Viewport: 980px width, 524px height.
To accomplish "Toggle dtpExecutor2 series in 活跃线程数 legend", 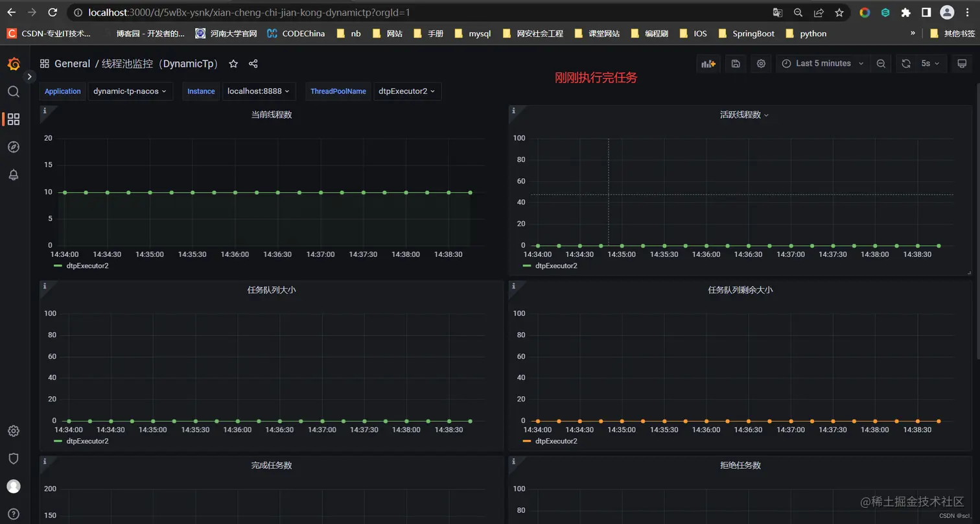I will [x=556, y=266].
